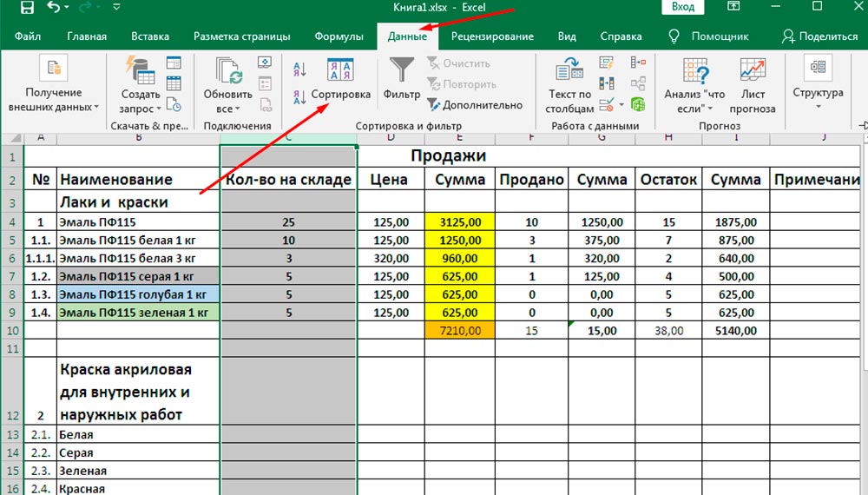Expand the Data Validation dropdown arrow

tap(621, 105)
